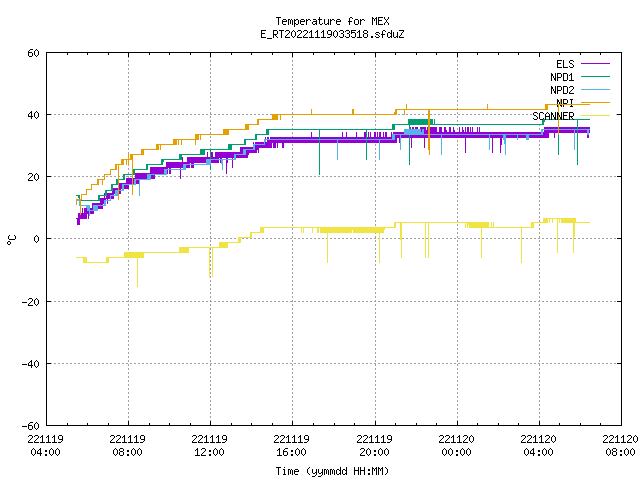Click the chart title 'Temperature for MEX'
The image size is (640, 480).
point(332,21)
